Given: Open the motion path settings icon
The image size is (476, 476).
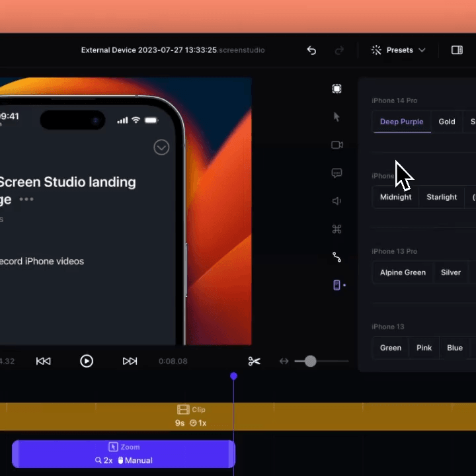Looking at the screenshot, I should click(x=337, y=257).
